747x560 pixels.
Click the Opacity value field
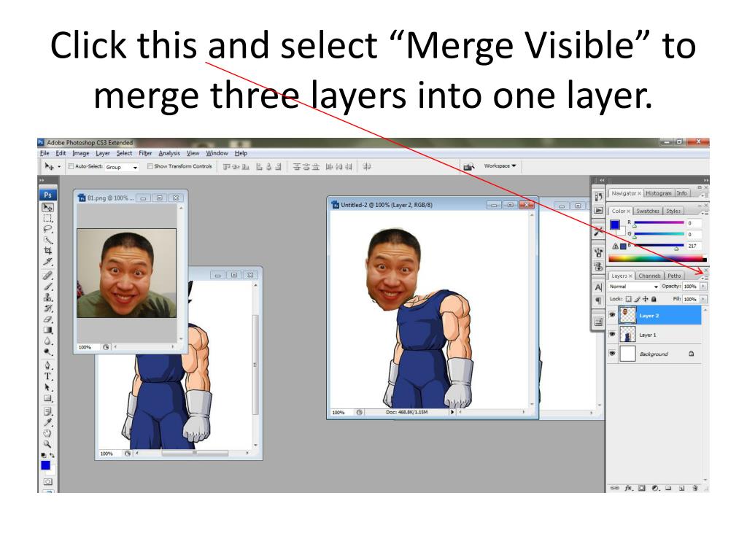(x=690, y=286)
